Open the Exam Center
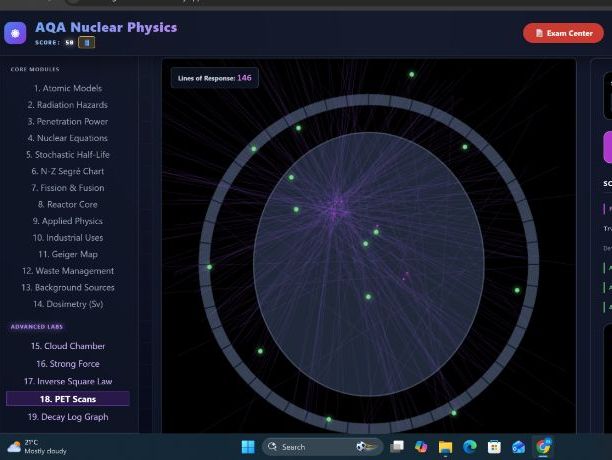The image size is (612, 460). (x=563, y=33)
